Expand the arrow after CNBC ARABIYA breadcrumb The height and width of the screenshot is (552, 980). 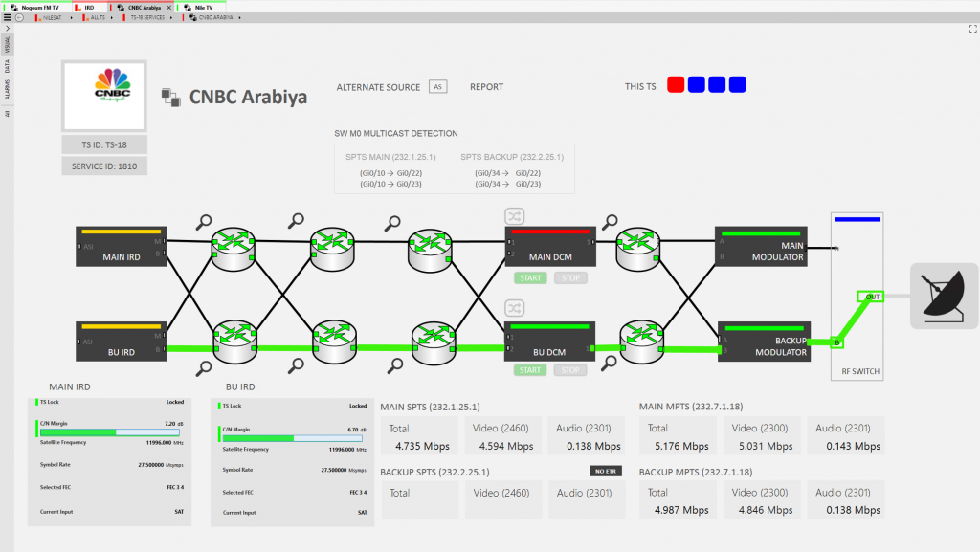point(240,17)
